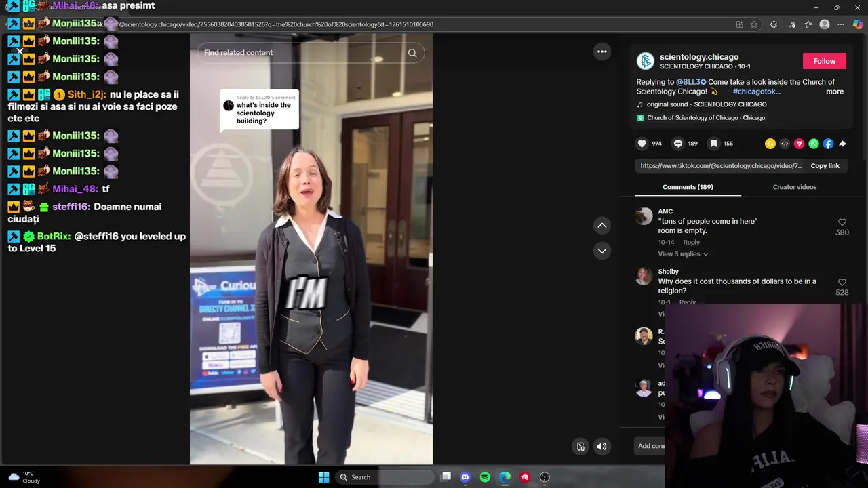Like Shelby's comment with heart

(842, 282)
